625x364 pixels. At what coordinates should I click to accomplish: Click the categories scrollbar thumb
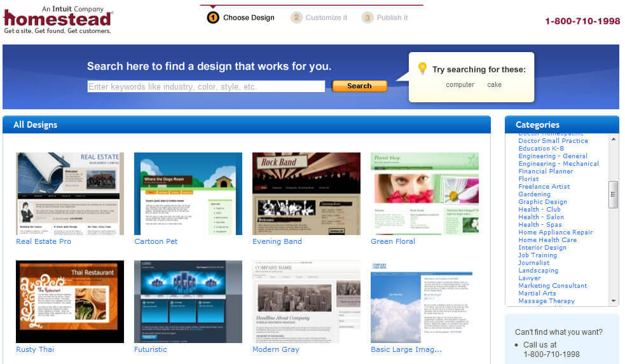[614, 194]
